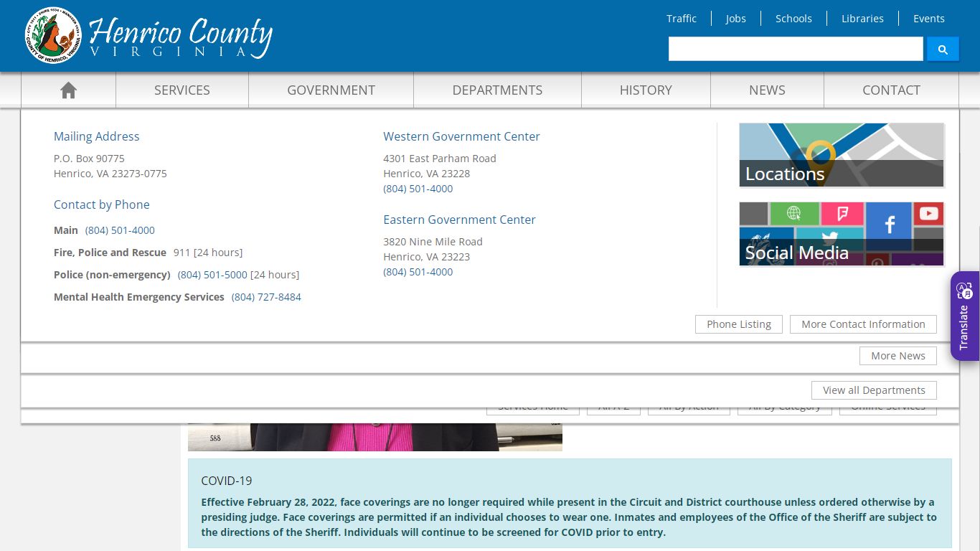Select the Mailing Address heading
This screenshot has width=980, height=551.
pos(97,136)
